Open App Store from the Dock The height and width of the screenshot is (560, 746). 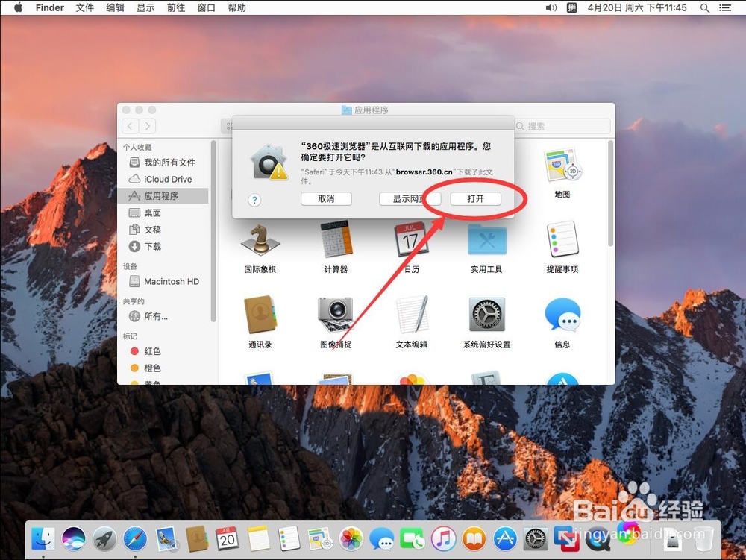pyautogui.click(x=505, y=539)
